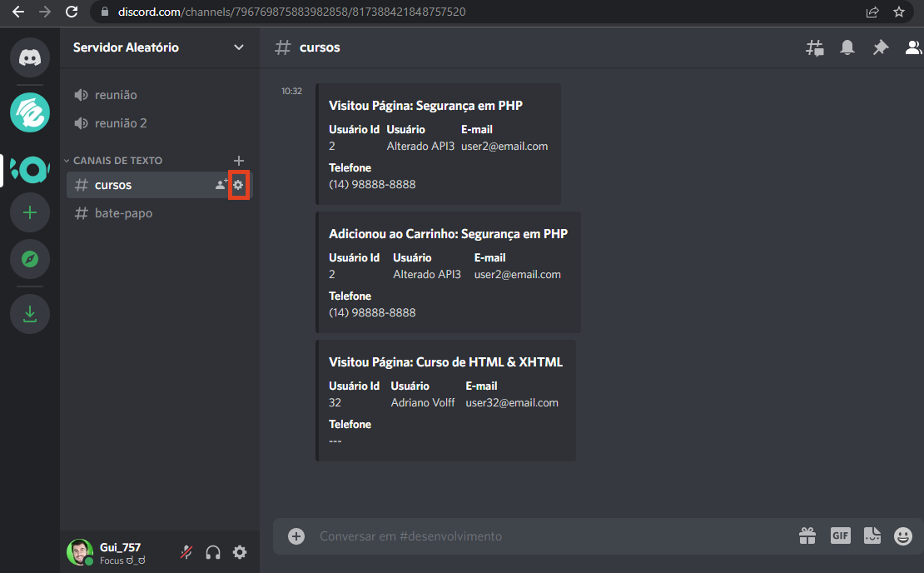This screenshot has height=573, width=924.
Task: Click the Adicionou ao Carrinho: Segurança em PHP title
Action: (449, 234)
